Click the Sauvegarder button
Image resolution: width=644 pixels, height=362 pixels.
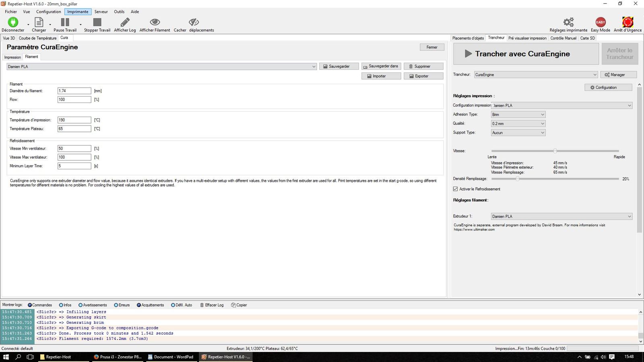coord(339,66)
